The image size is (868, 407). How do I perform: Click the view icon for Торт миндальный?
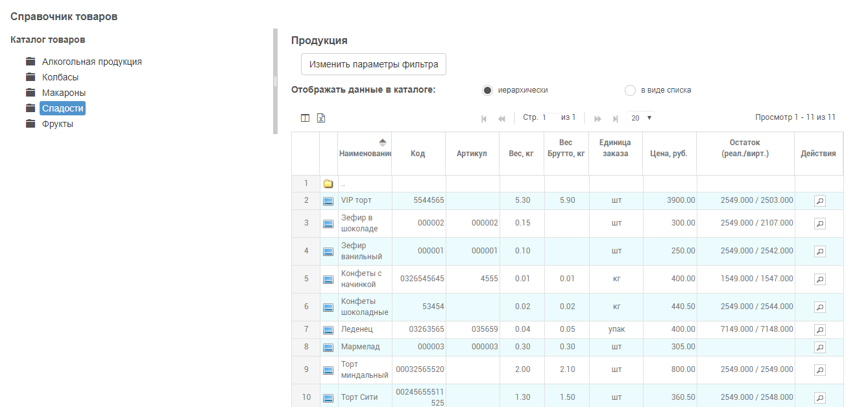pos(819,370)
